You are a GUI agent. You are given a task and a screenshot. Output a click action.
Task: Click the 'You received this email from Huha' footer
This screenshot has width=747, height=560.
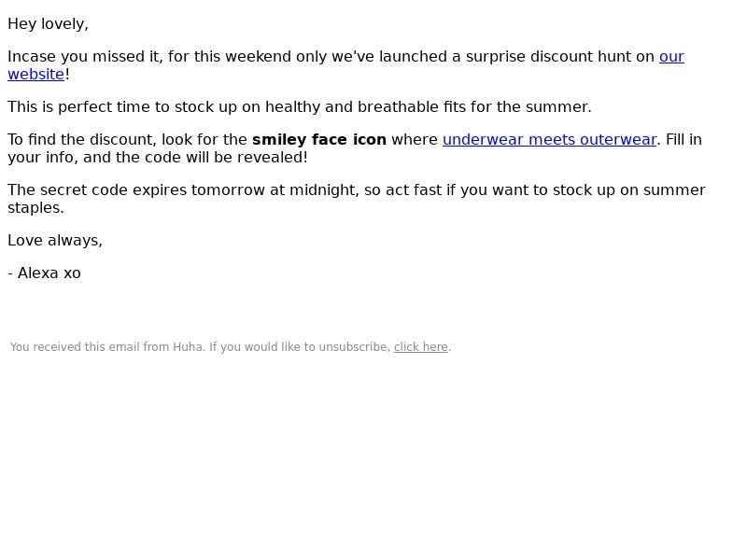click(x=231, y=347)
